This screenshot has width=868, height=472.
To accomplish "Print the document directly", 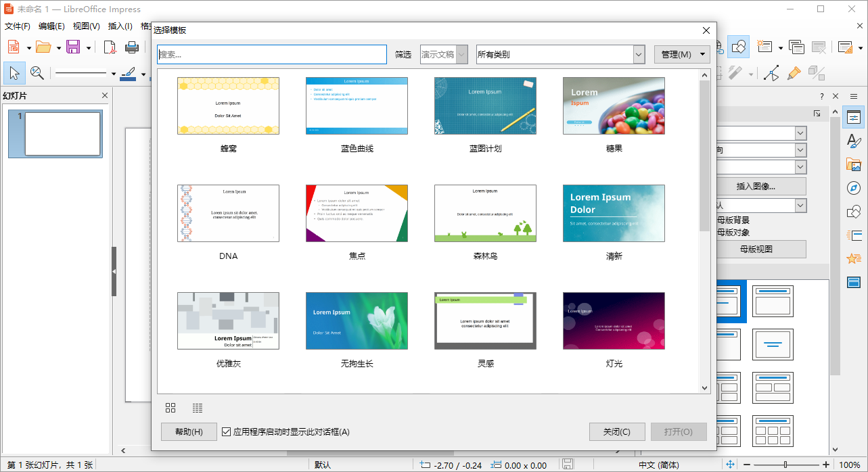I will (x=132, y=47).
